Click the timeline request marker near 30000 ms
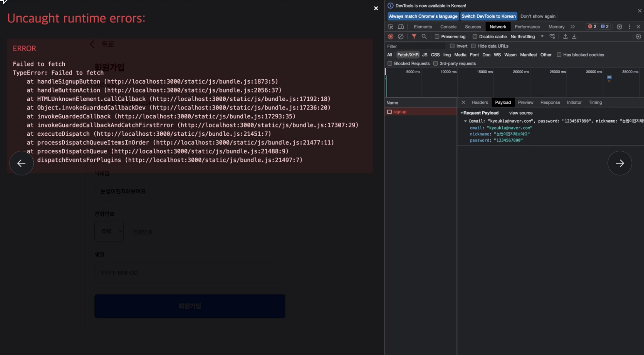 (x=609, y=78)
